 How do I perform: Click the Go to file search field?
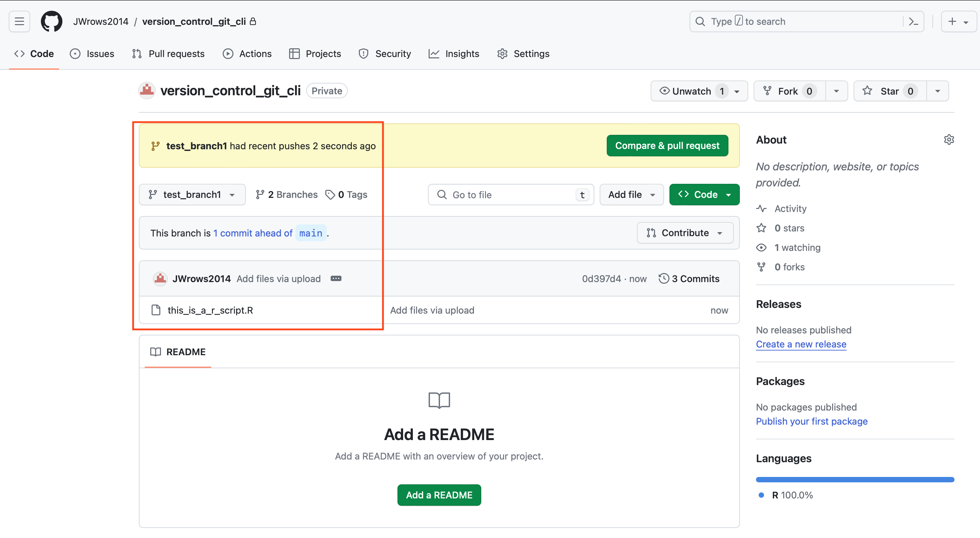coord(510,195)
